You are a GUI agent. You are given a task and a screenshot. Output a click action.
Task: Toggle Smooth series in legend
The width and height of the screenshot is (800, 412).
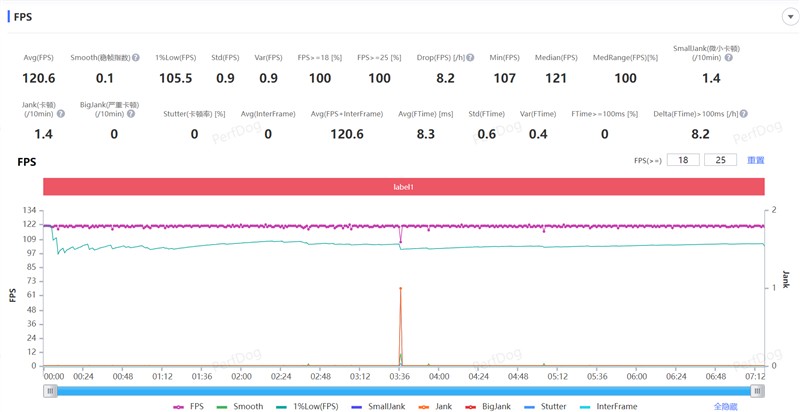pos(240,407)
